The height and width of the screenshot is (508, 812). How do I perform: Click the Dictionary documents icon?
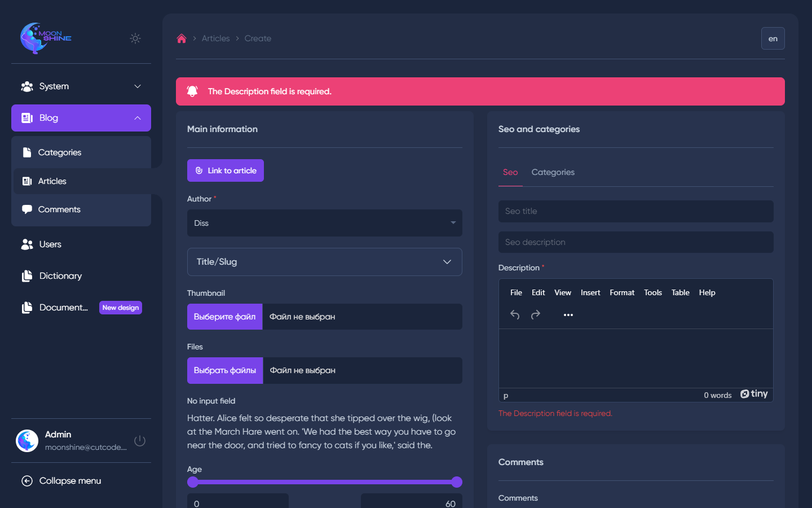[x=27, y=276]
